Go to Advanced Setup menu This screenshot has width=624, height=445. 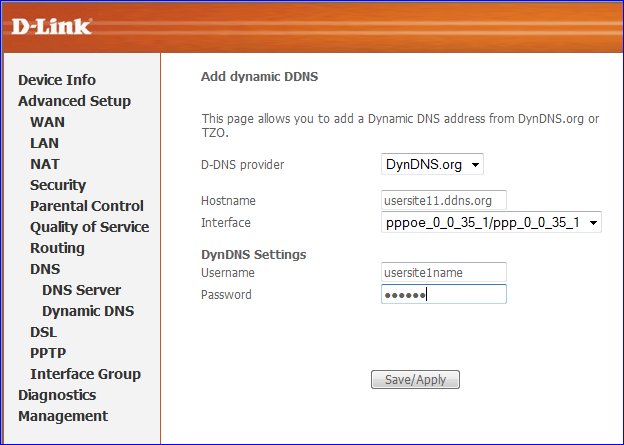tap(74, 101)
